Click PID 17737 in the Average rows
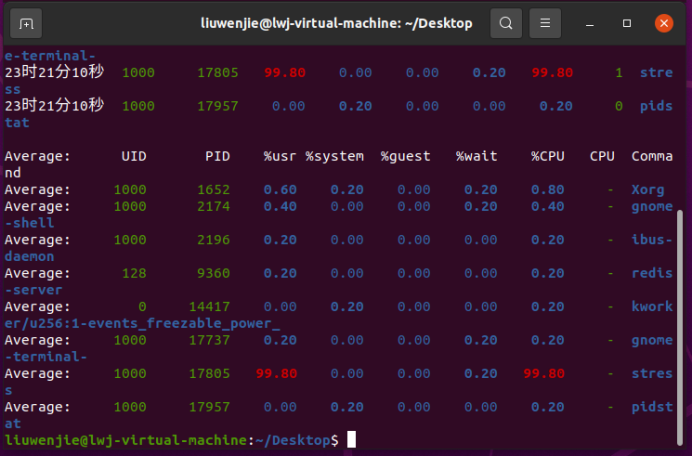This screenshot has width=693, height=457. 209,340
